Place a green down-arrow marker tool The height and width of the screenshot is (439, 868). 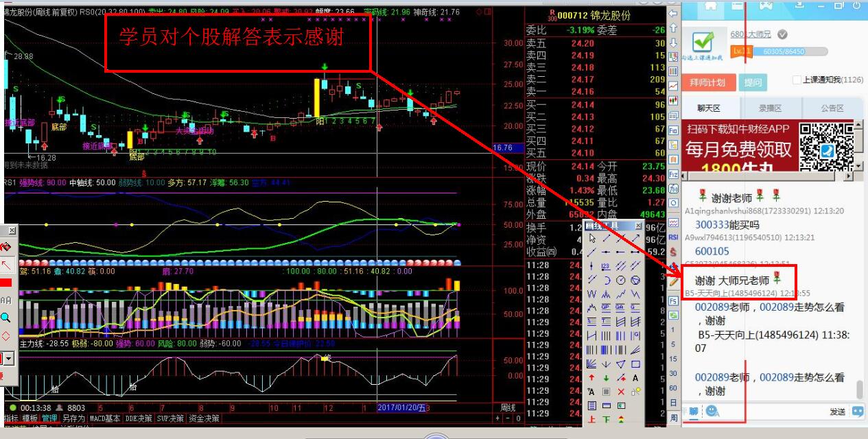(607, 378)
